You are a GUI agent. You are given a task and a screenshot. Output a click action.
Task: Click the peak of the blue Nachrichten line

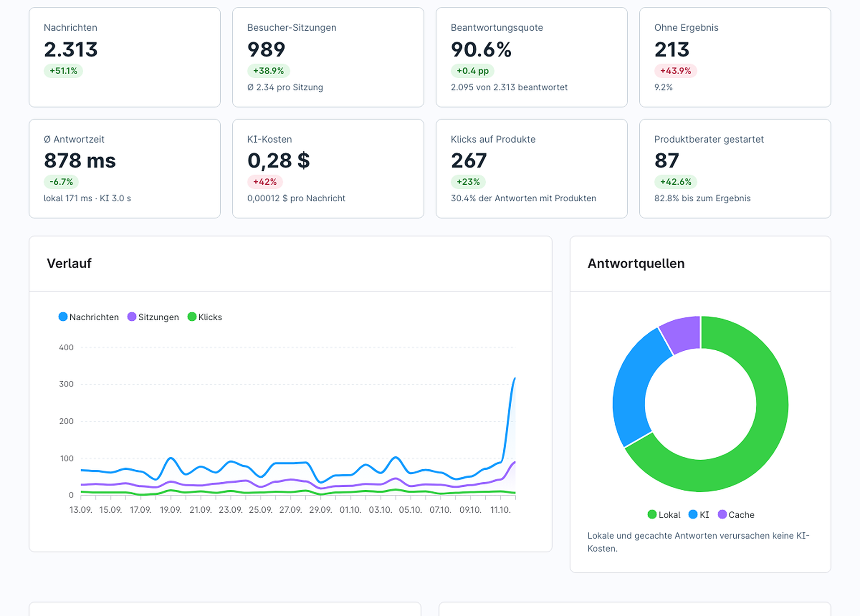(x=515, y=378)
